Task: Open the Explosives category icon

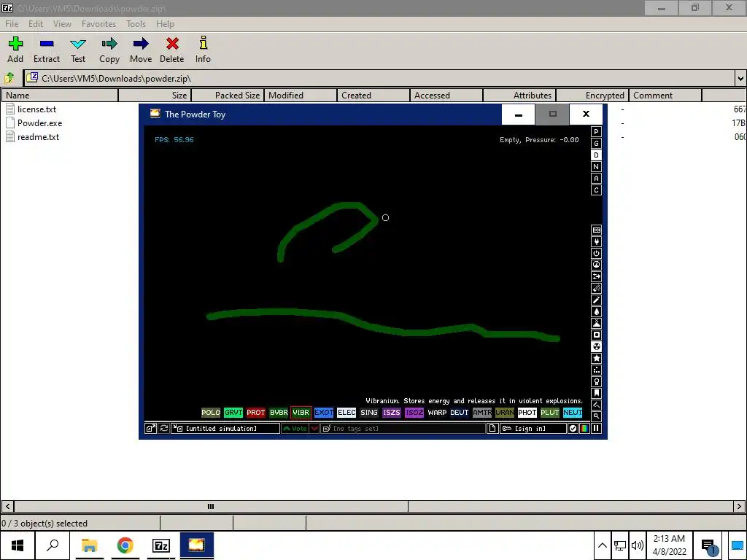Action: [596, 289]
